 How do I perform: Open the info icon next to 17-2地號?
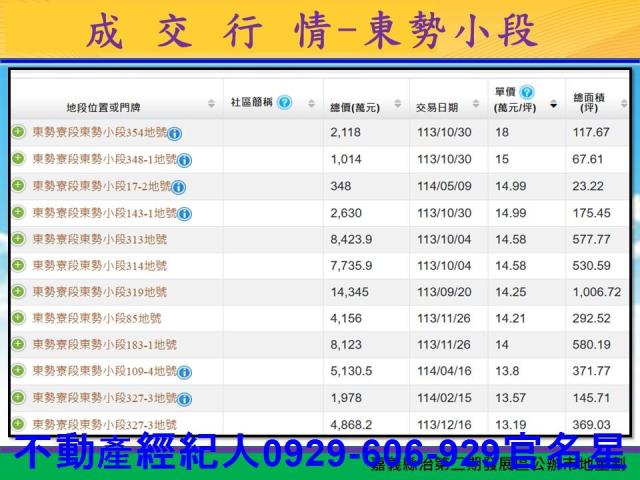pos(178,187)
